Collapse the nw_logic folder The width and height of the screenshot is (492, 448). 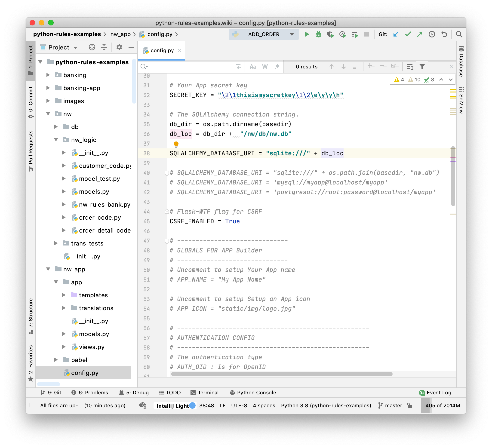pos(56,140)
